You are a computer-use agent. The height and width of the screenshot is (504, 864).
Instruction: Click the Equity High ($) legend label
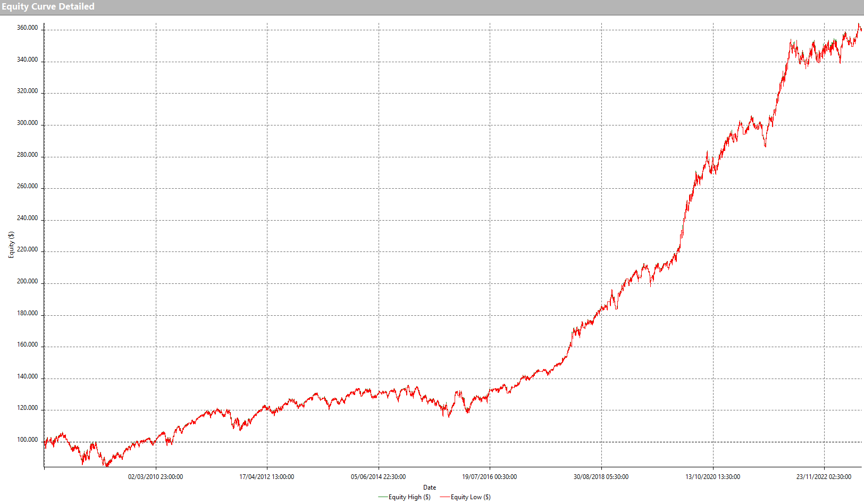coord(409,497)
